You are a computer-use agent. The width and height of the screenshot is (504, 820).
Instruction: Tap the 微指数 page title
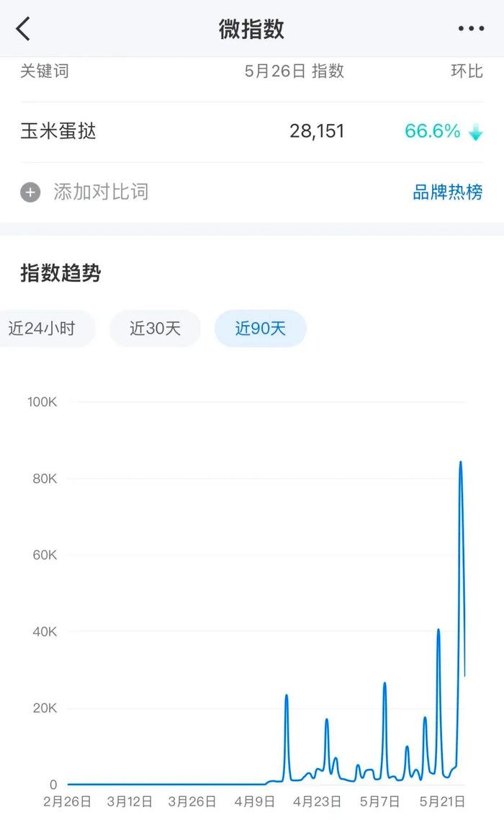coord(251,29)
